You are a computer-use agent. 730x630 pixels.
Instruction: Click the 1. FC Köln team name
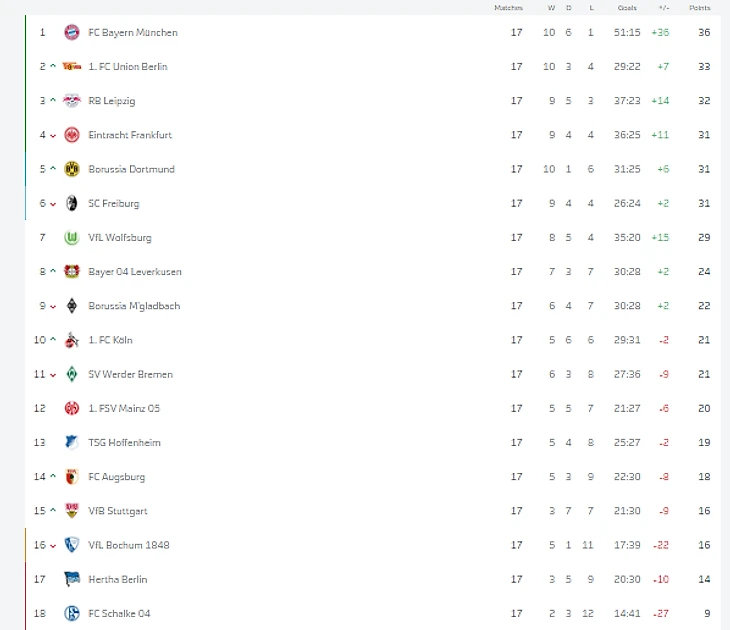pyautogui.click(x=110, y=340)
